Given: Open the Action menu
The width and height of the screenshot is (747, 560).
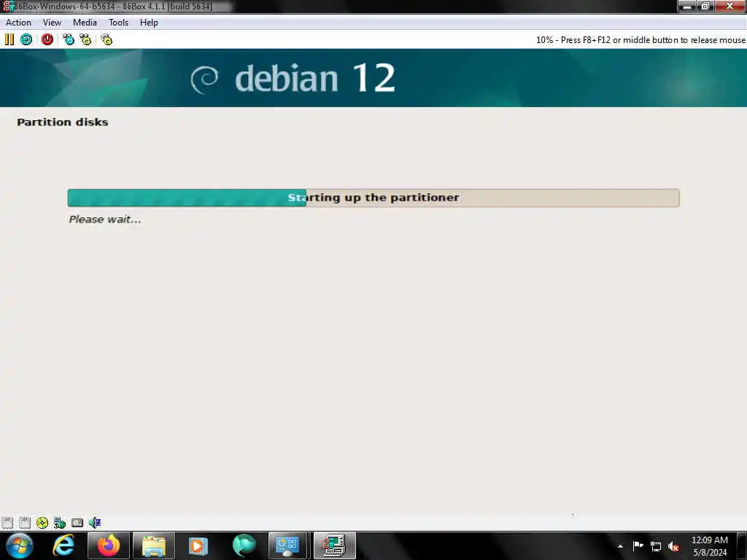Looking at the screenshot, I should (18, 23).
